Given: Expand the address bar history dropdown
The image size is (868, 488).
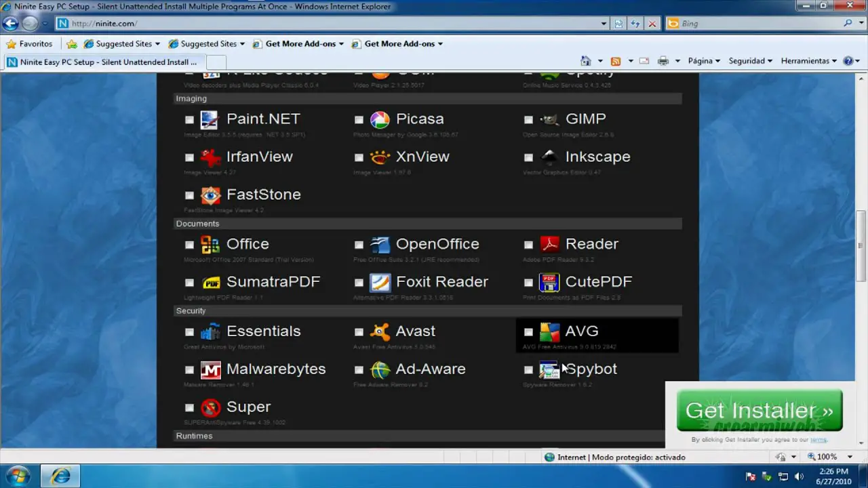Looking at the screenshot, I should pyautogui.click(x=604, y=23).
